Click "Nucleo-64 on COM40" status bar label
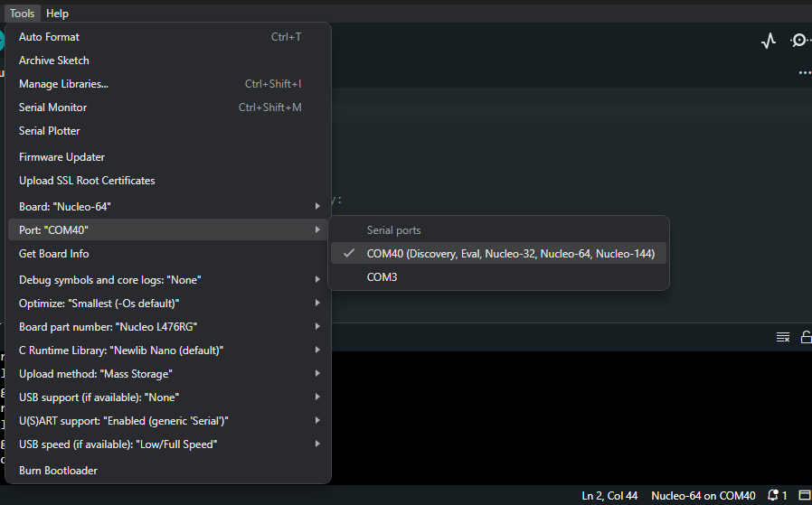Viewport: 812px width, 505px height. (703, 495)
